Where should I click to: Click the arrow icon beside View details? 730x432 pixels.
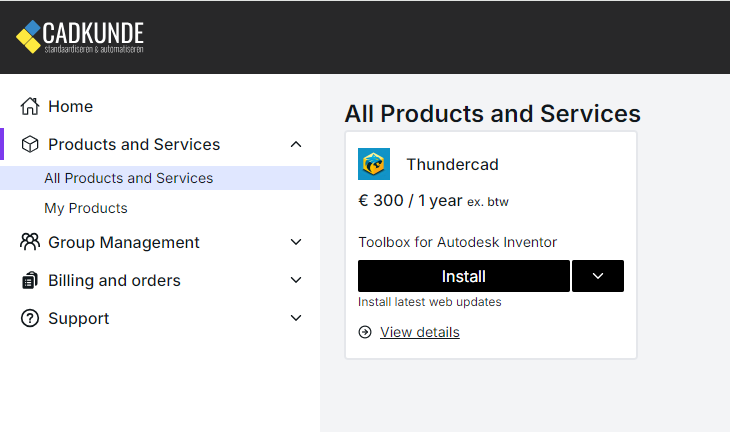(365, 332)
